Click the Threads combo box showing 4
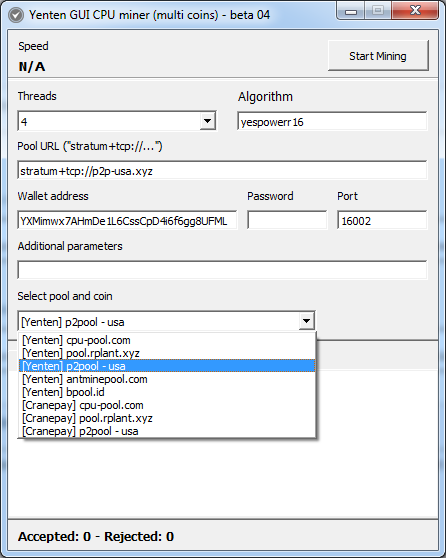 click(117, 121)
